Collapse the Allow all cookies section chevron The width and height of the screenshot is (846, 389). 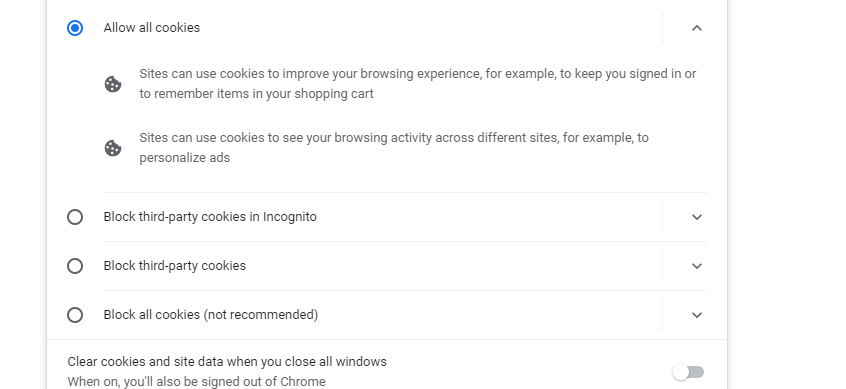pos(697,28)
